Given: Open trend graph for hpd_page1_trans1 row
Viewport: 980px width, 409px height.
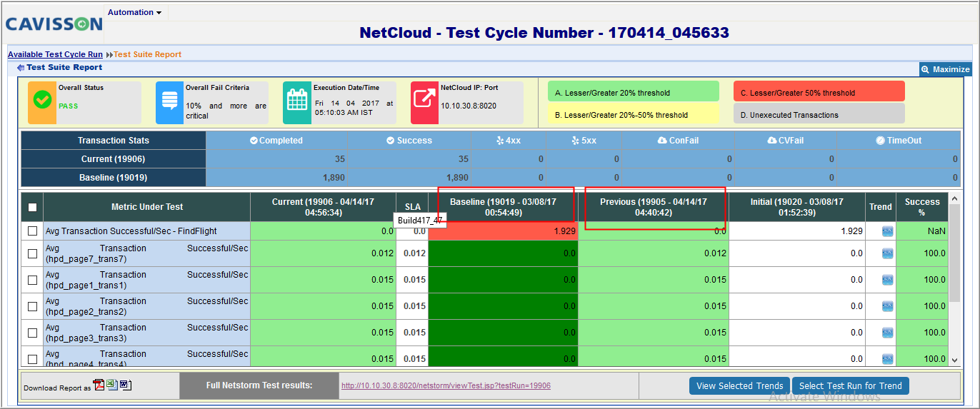Looking at the screenshot, I should click(887, 280).
